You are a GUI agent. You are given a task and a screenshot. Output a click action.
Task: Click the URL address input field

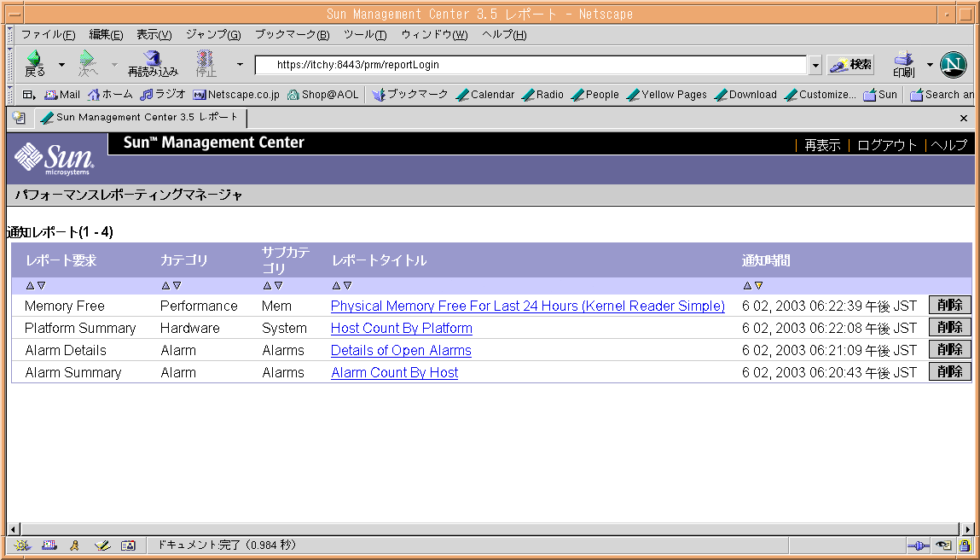pos(531,65)
